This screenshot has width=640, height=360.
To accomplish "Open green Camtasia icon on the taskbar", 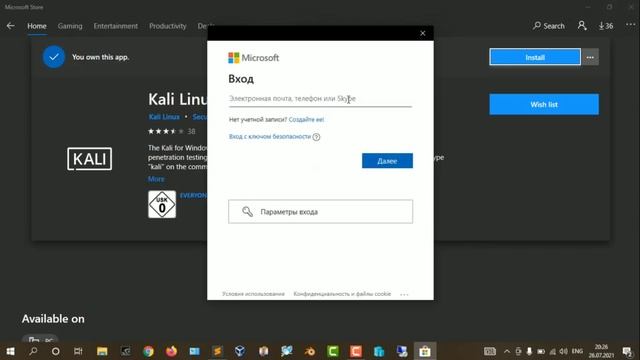I will tap(333, 351).
